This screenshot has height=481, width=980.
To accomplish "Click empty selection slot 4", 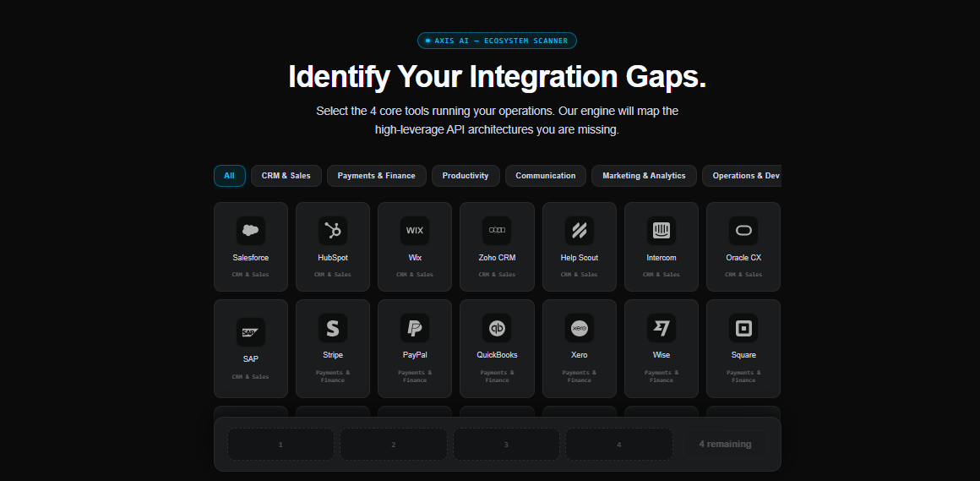I will pos(619,444).
